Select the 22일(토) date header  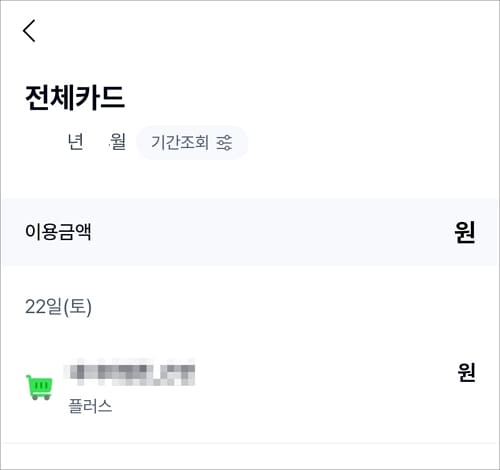(x=58, y=307)
